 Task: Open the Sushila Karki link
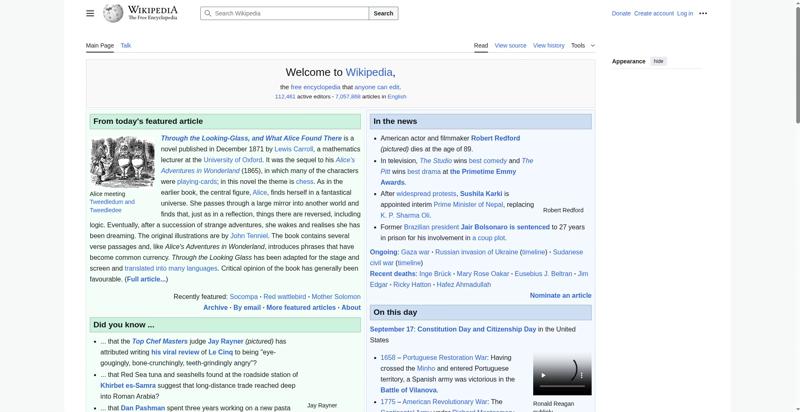point(481,194)
